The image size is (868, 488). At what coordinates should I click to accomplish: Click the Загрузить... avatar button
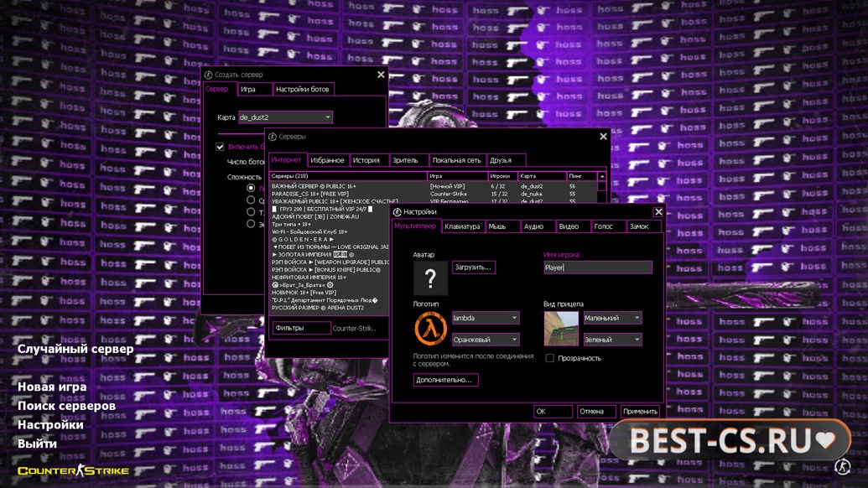(x=473, y=267)
